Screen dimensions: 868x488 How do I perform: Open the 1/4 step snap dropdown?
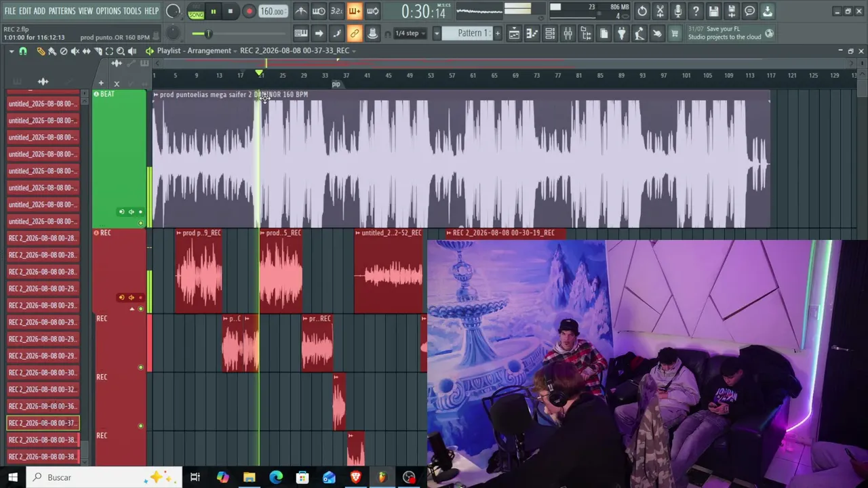pos(411,33)
